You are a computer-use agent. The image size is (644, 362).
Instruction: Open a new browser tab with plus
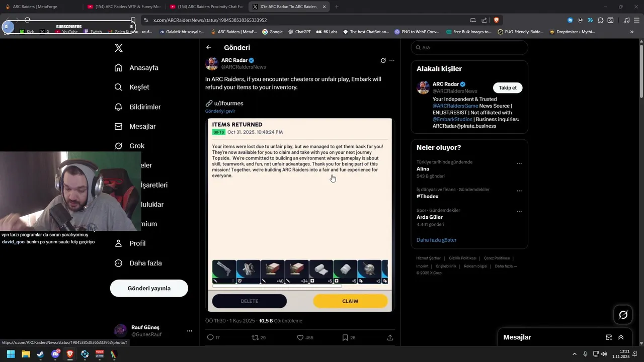pos(337,7)
